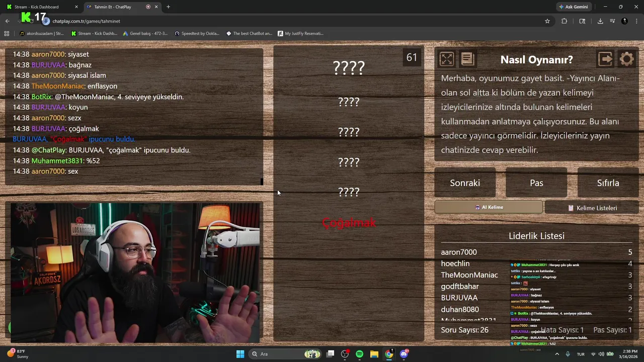
Task: Open the media controls icon in Chrome toolbar
Action: point(612,21)
